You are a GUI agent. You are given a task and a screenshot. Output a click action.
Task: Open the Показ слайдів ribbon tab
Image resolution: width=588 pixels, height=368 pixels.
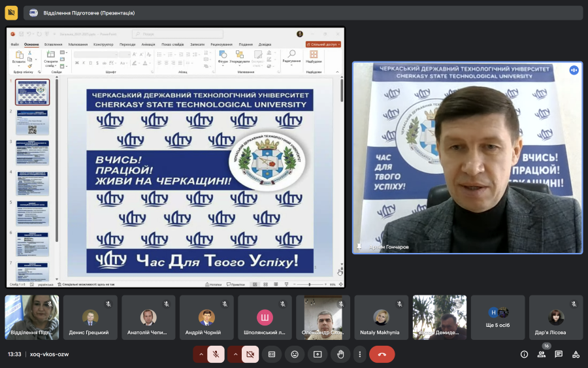(172, 44)
